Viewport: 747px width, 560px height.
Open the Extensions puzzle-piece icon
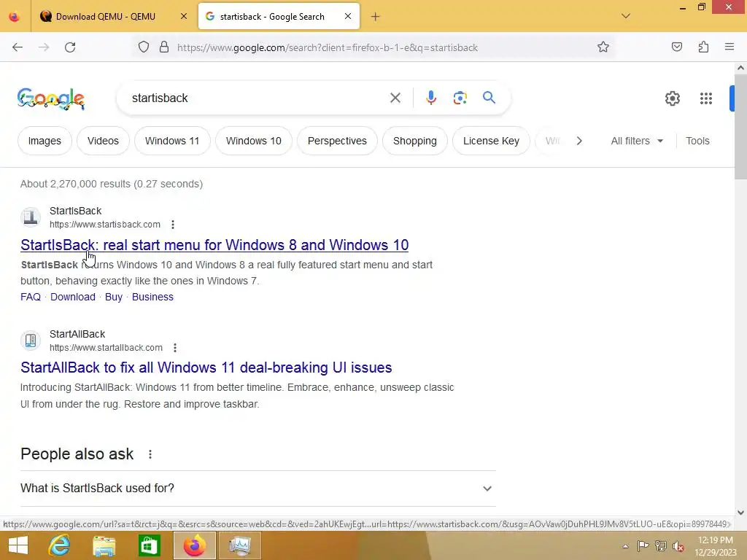point(703,47)
